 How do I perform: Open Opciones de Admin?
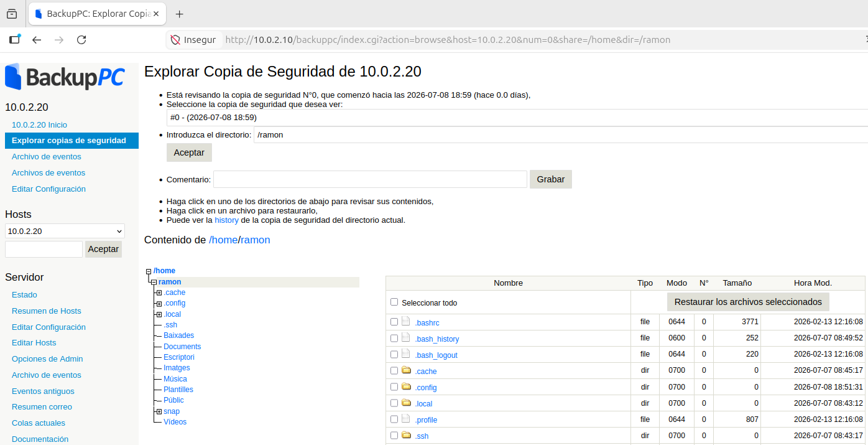coord(47,358)
